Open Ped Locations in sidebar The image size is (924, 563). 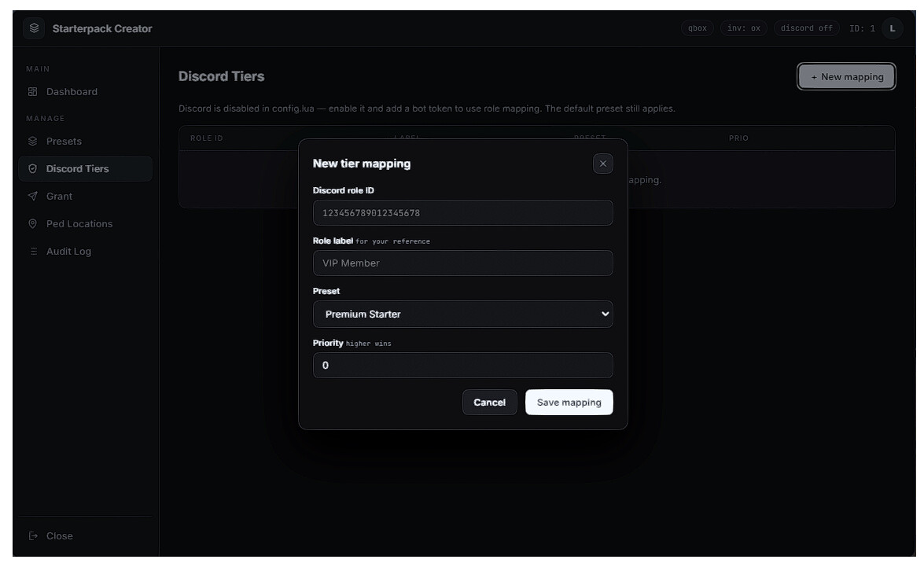(x=86, y=224)
